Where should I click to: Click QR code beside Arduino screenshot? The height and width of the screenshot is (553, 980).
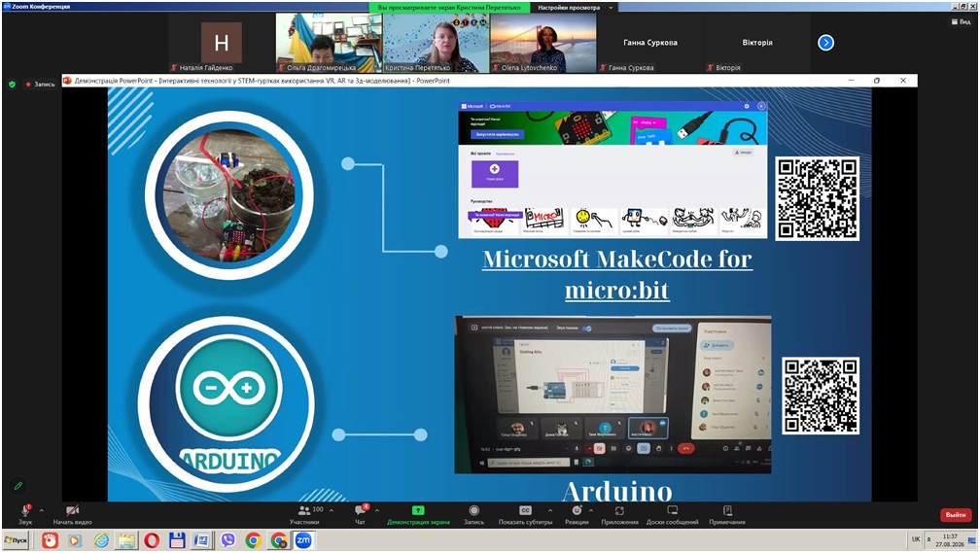coord(820,396)
